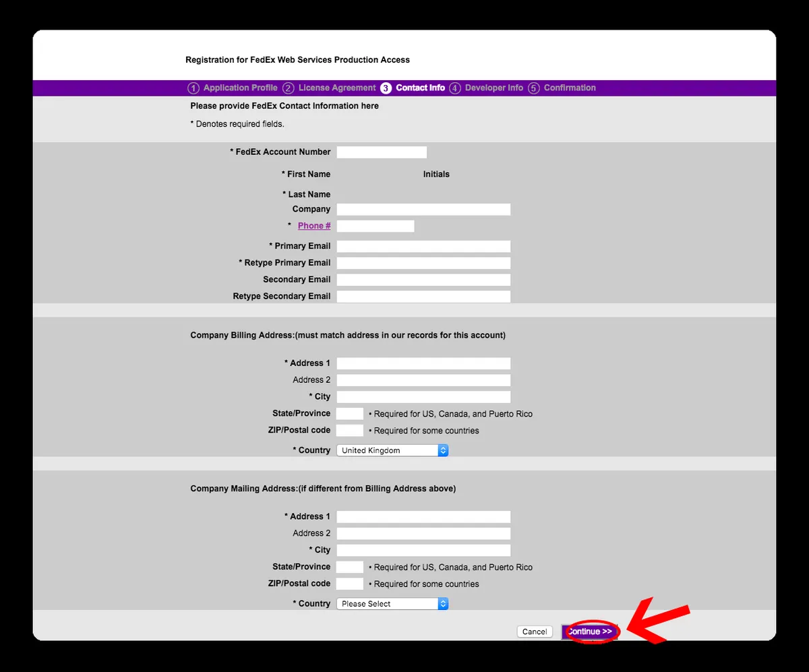Click the '* First Name' label
809x672 pixels.
click(306, 174)
